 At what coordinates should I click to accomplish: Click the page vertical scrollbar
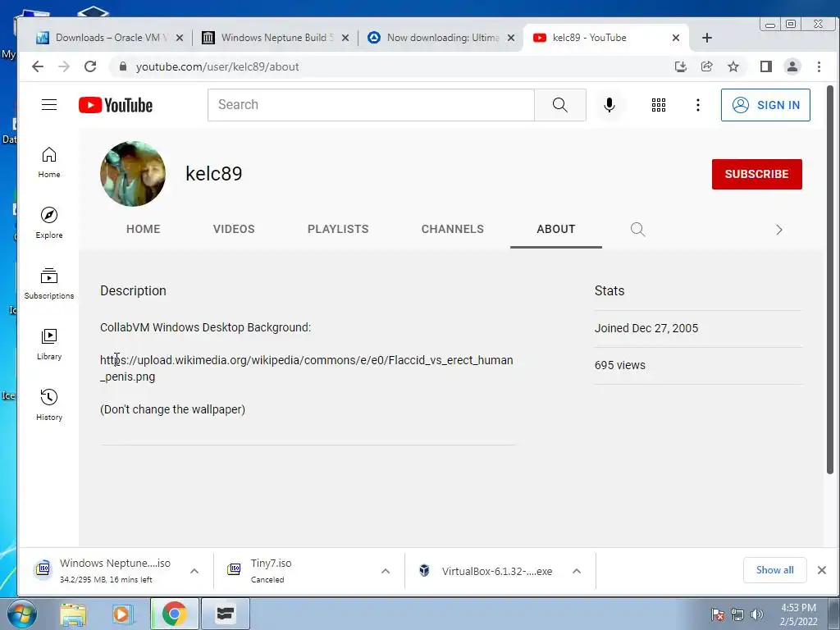[830, 280]
